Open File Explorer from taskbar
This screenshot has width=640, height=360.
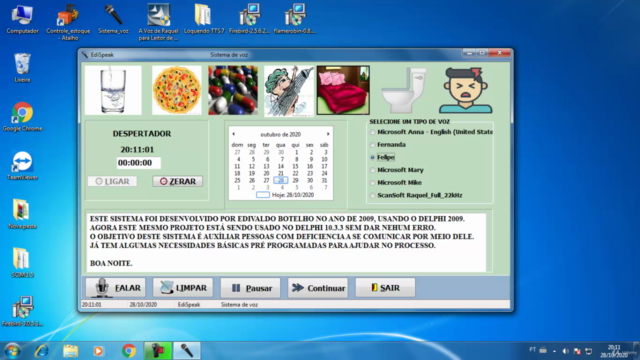pos(71,351)
